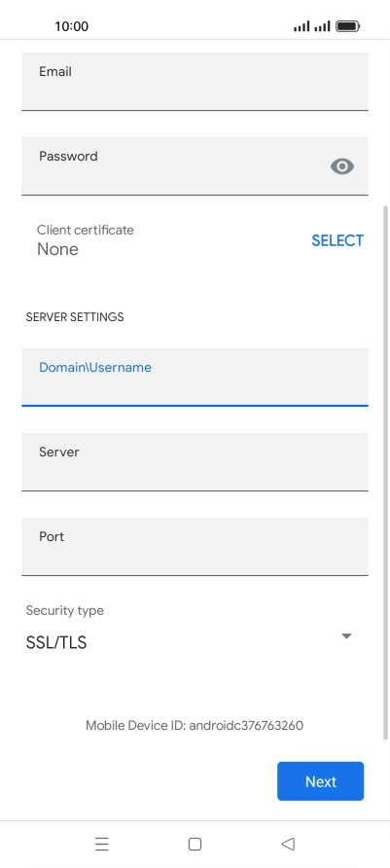Expand the Security type dropdown arrow
The height and width of the screenshot is (868, 390).
(346, 636)
